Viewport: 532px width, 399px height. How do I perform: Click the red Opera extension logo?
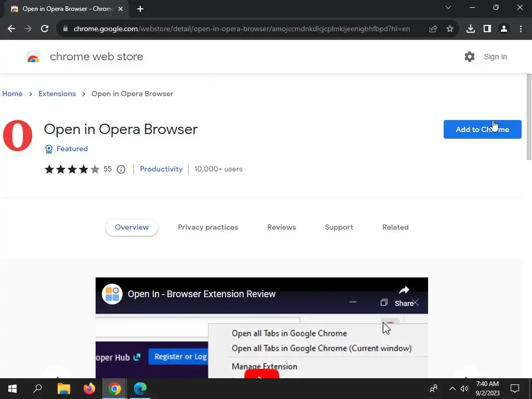[x=18, y=136]
